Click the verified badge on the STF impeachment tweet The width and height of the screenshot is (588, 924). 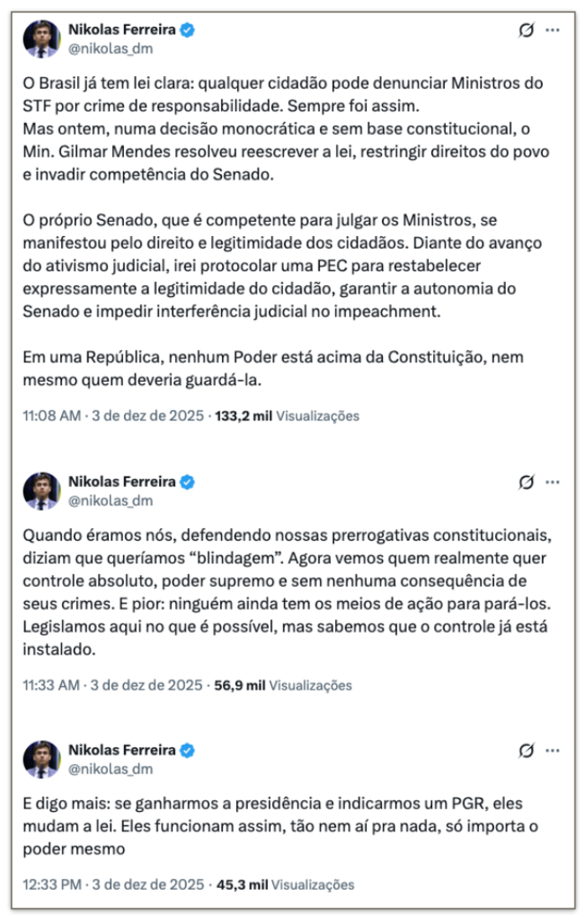coord(188,31)
